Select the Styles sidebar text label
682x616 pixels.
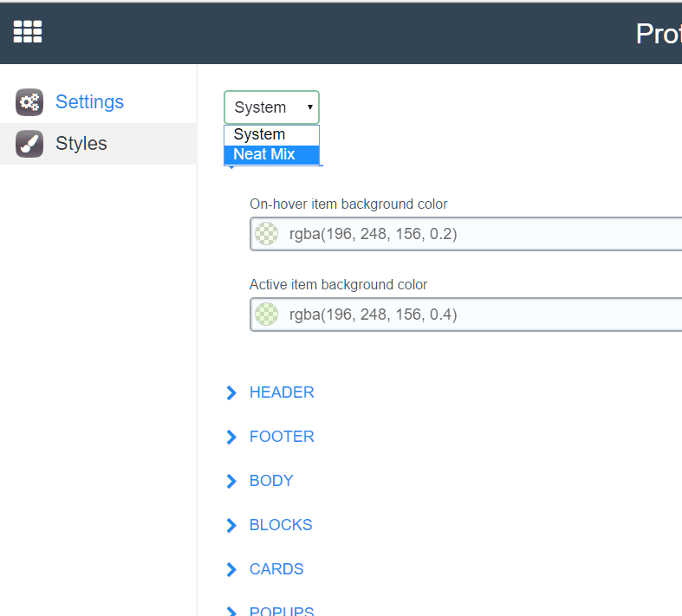tap(81, 144)
